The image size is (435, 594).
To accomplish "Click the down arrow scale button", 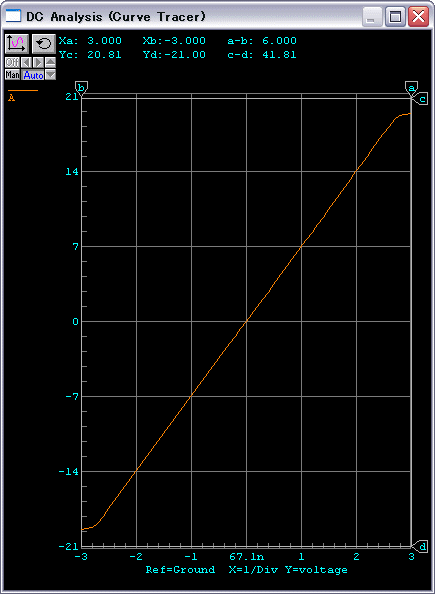I will click(50, 75).
